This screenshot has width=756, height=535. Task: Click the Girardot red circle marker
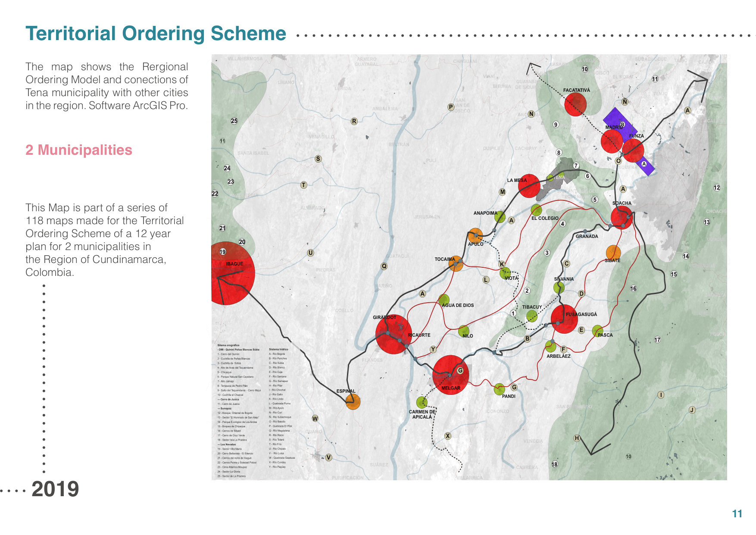[392, 334]
